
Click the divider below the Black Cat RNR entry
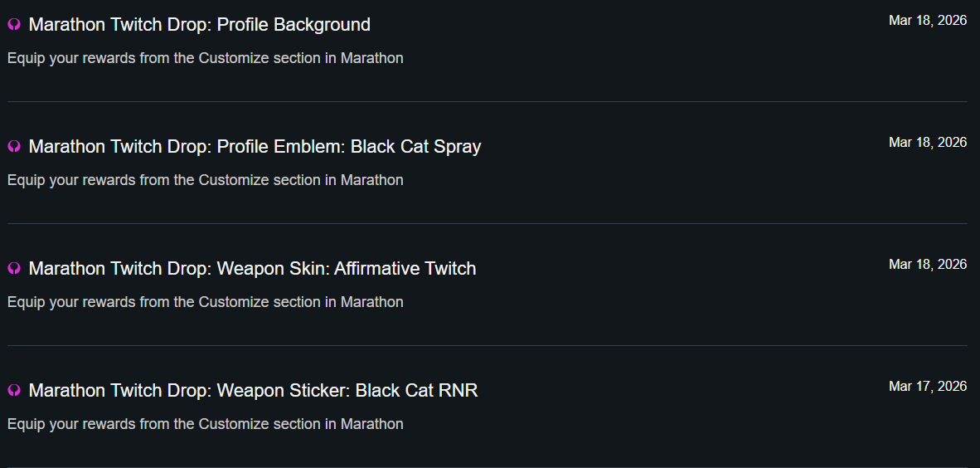[488, 466]
